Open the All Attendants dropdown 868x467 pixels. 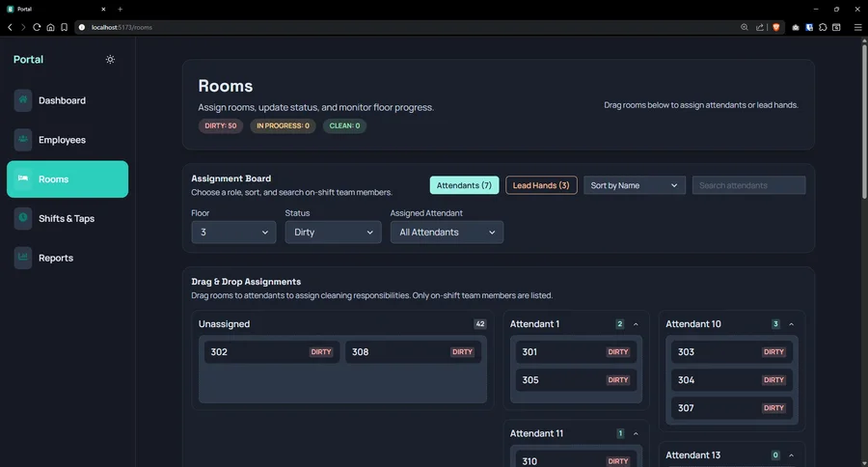click(447, 233)
